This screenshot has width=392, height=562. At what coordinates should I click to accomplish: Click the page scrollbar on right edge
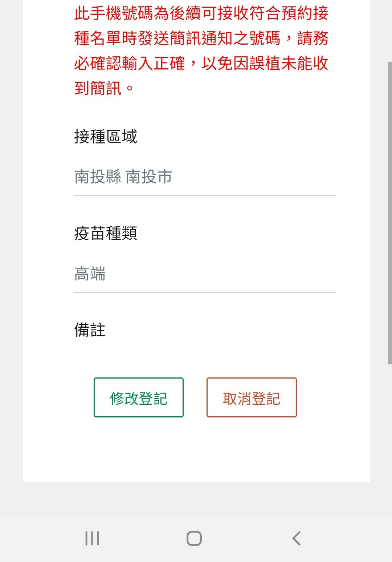pos(389,213)
